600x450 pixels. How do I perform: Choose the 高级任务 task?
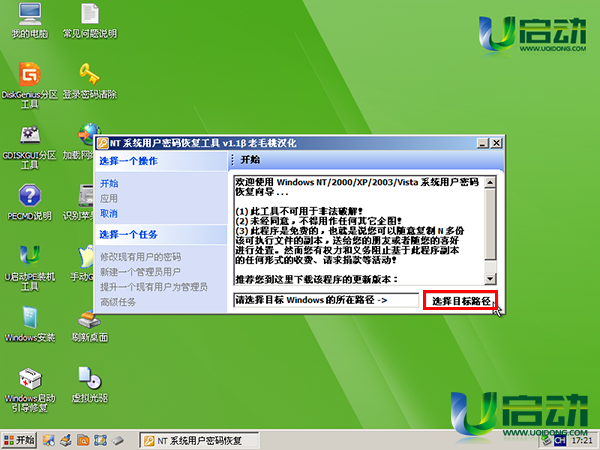click(x=118, y=302)
